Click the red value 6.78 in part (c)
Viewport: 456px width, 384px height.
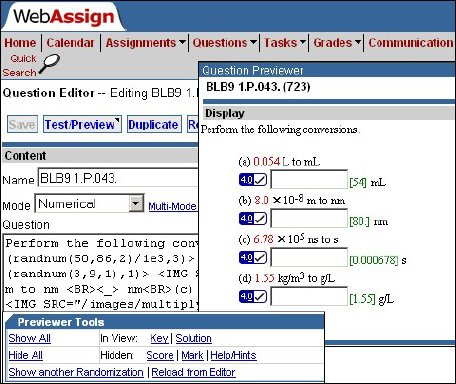pos(263,239)
